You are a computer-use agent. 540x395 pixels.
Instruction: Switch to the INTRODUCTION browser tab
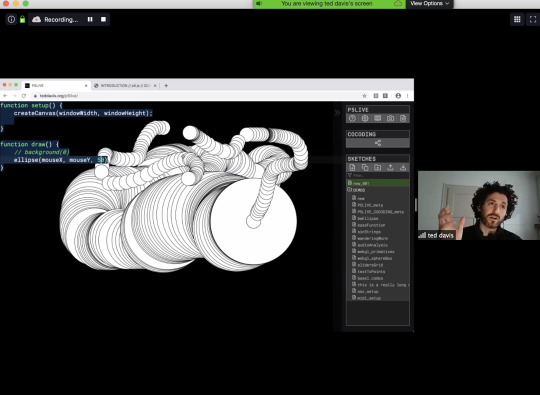[x=125, y=85]
